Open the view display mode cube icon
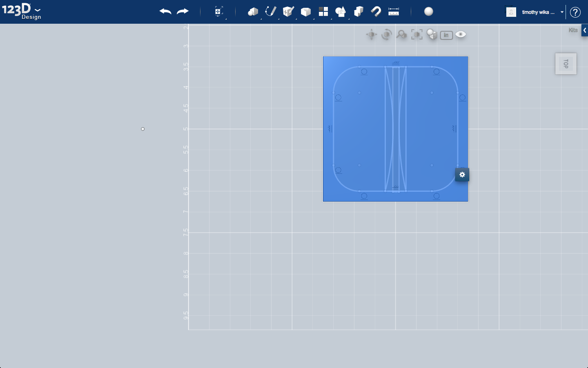The height and width of the screenshot is (368, 588). [432, 35]
